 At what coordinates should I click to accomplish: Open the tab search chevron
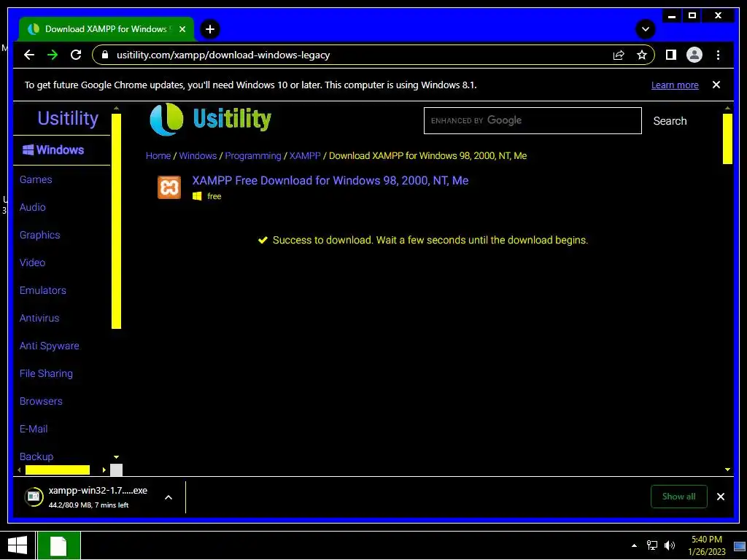pyautogui.click(x=646, y=29)
